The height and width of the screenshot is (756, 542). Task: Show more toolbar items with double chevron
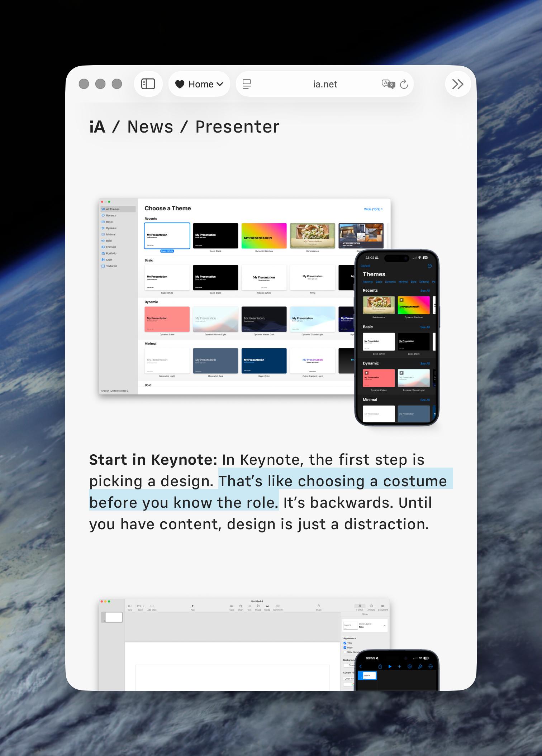point(458,84)
